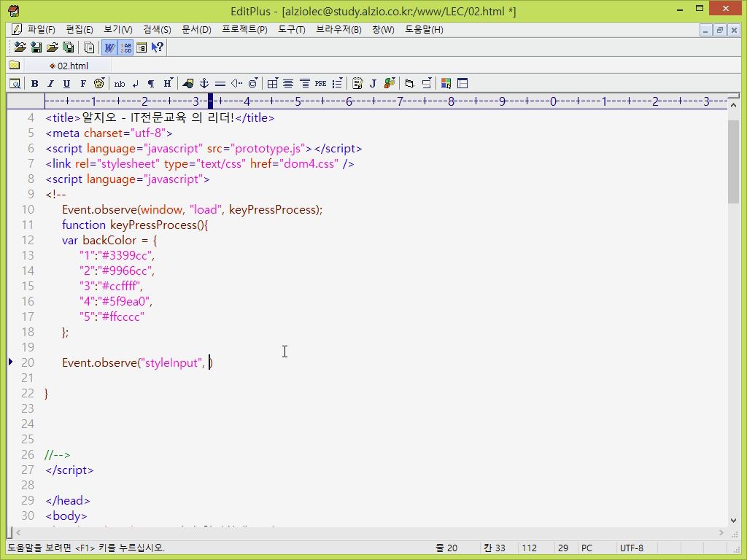
Task: Click the blockquote/indent text icon
Action: tap(304, 84)
